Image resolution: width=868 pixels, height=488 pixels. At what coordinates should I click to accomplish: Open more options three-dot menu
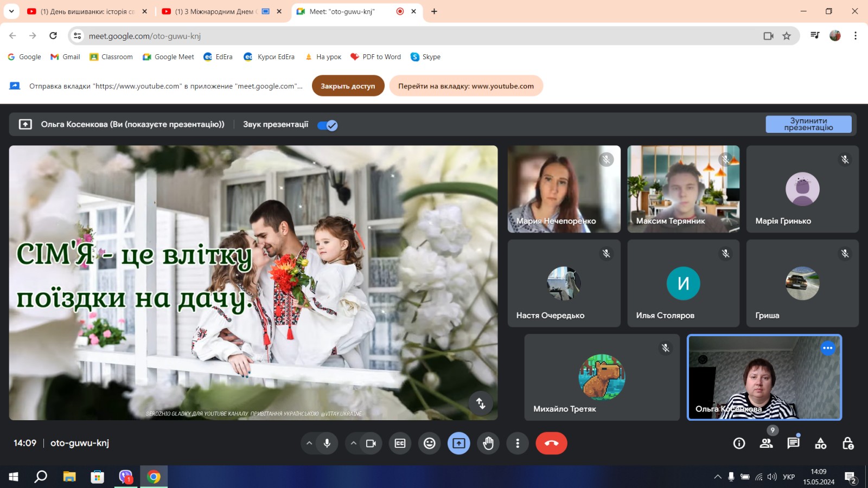pos(518,444)
